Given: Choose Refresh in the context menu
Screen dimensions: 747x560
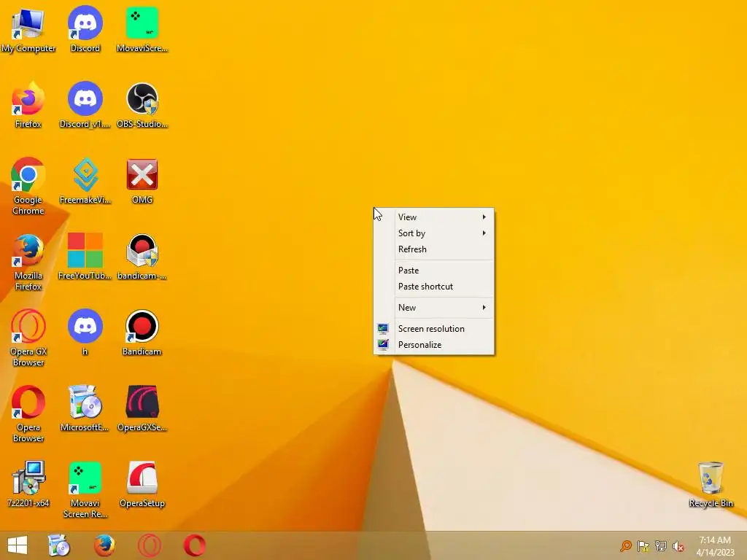Looking at the screenshot, I should coord(433,249).
